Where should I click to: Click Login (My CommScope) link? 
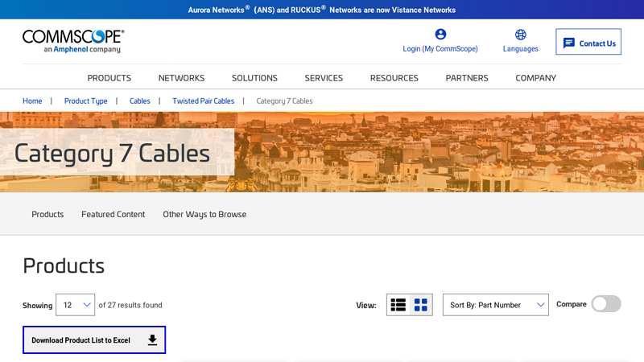click(x=440, y=49)
